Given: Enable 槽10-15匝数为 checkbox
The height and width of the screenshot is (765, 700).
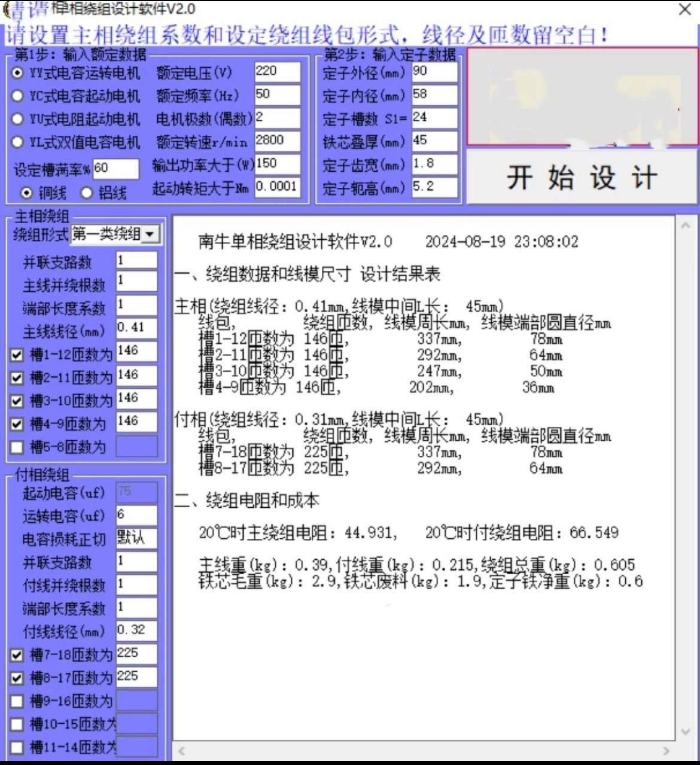Looking at the screenshot, I should click(x=17, y=724).
